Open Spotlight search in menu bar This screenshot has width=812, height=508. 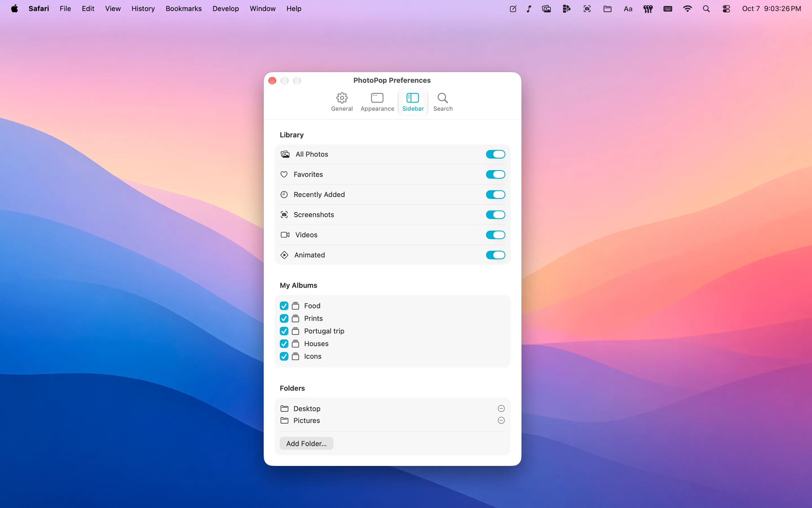tap(706, 9)
